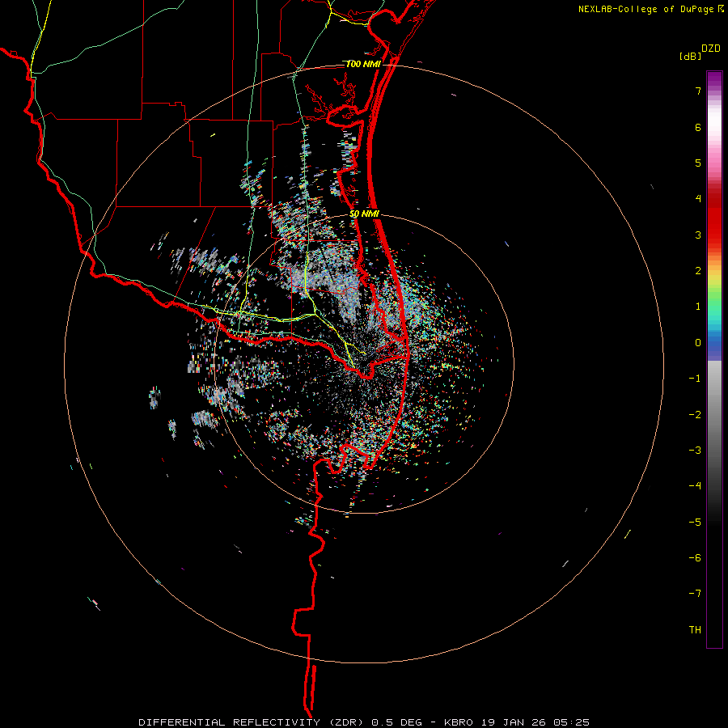Viewport: 728px width, 728px height.
Task: Click the DIFFERENTIAL REFLECTIVITY (ZDR) caption
Action: click(252, 722)
